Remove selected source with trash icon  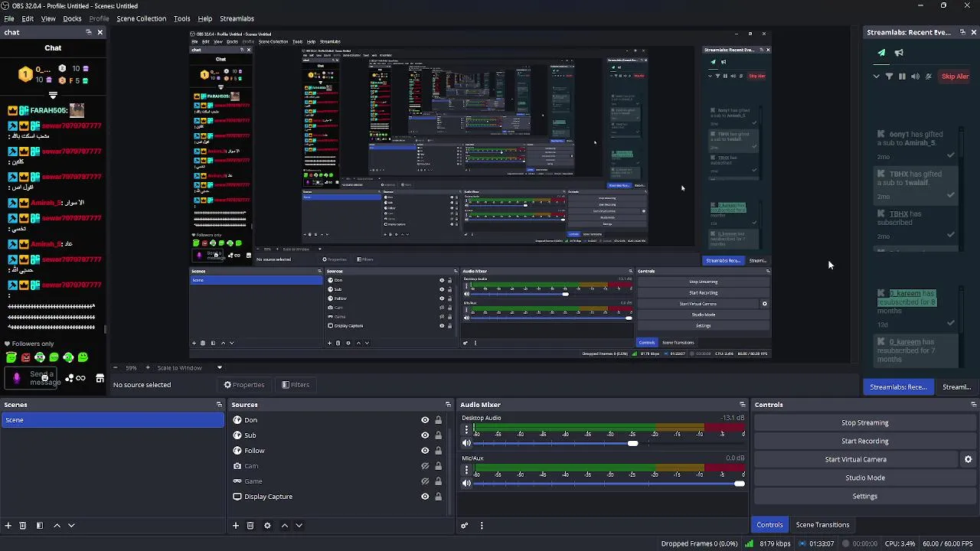(250, 526)
